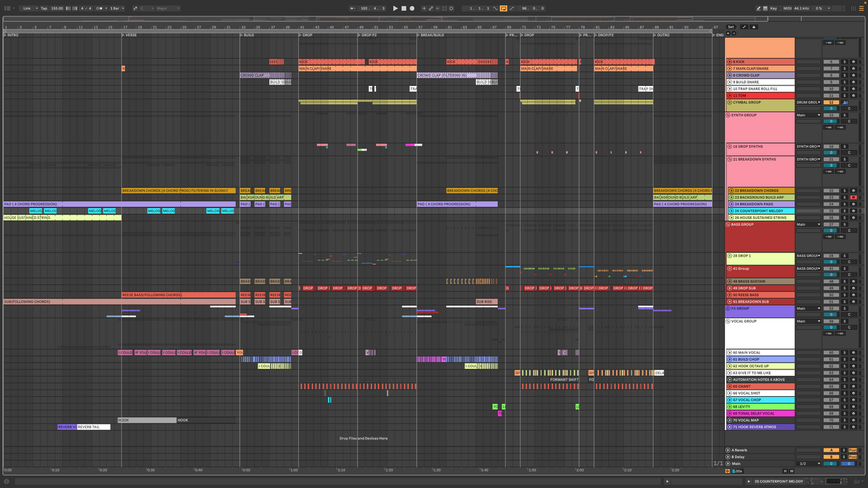
Task: Toggle the A Reverb return activator
Action: point(831,450)
